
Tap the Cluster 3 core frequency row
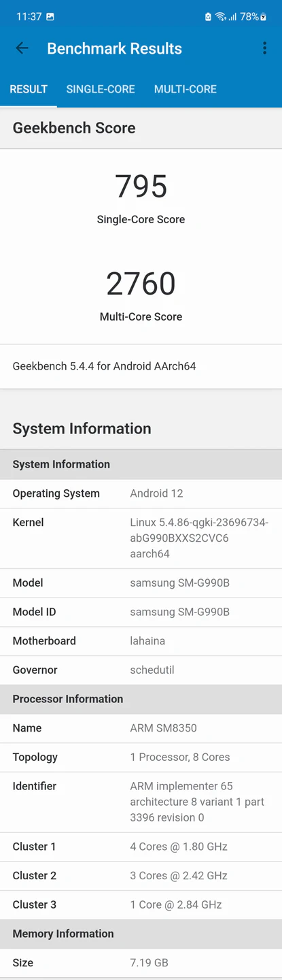click(141, 904)
